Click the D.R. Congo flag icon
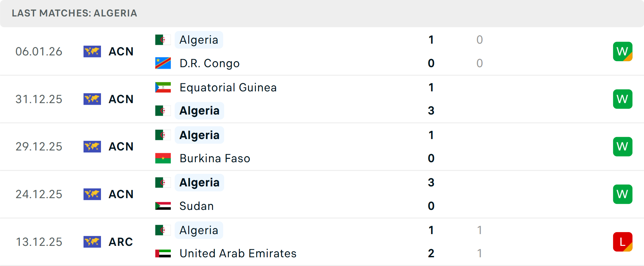 pyautogui.click(x=163, y=63)
